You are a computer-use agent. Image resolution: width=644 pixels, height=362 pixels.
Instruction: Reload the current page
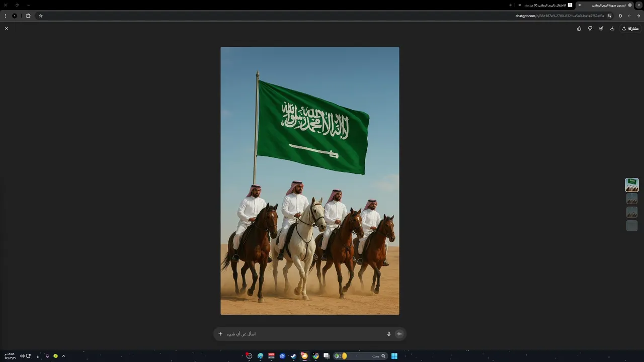(x=620, y=16)
